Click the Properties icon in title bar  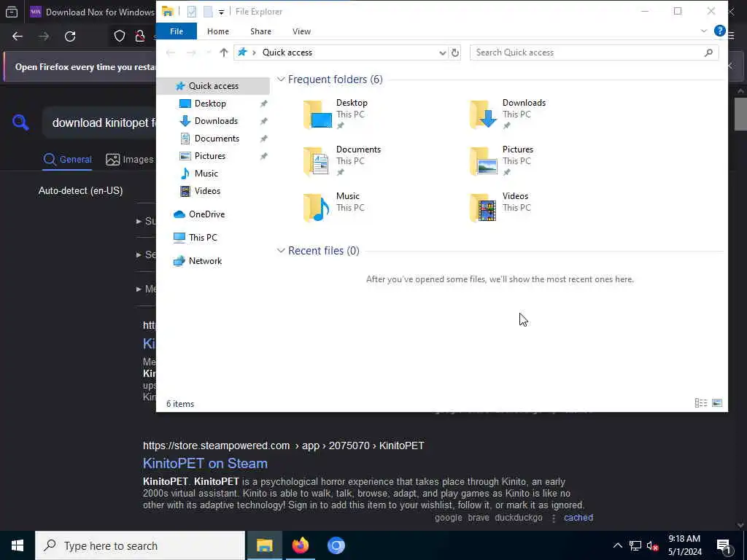[x=192, y=12]
